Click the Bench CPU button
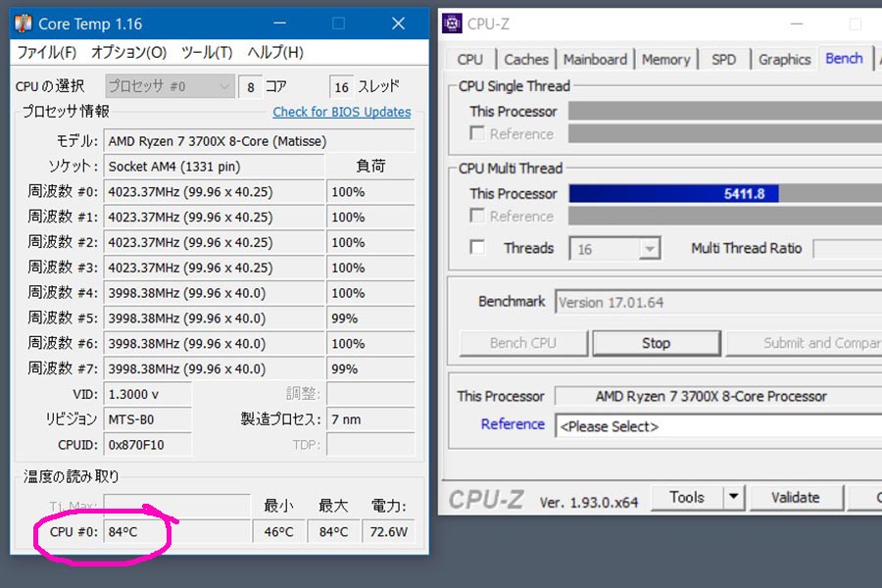 523,343
